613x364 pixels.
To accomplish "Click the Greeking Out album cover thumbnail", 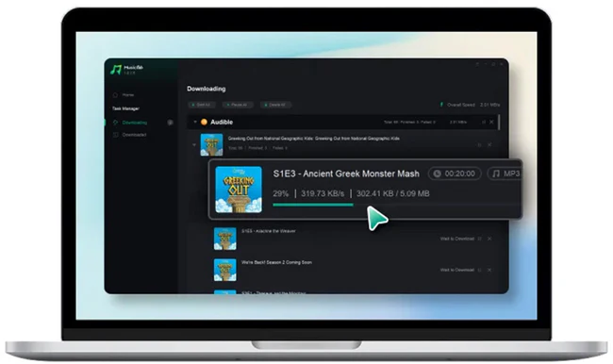I will pyautogui.click(x=211, y=144).
